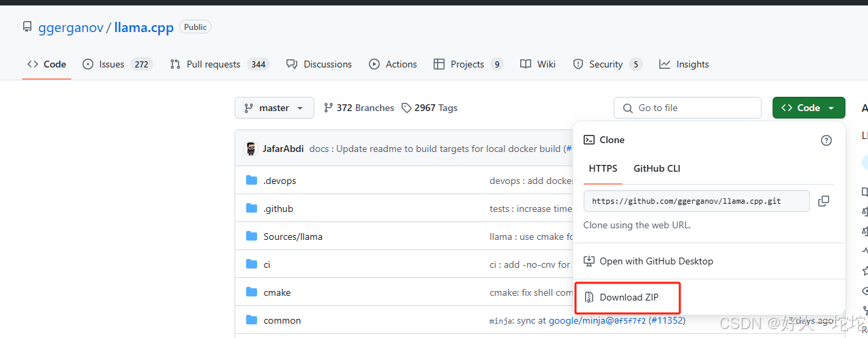Go to the Actions tab
Viewport: 868px width, 338px height.
[x=393, y=64]
